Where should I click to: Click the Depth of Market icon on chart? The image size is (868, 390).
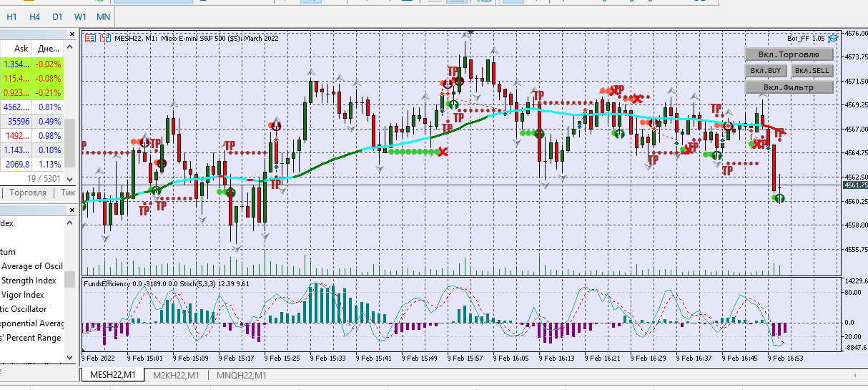[90, 39]
